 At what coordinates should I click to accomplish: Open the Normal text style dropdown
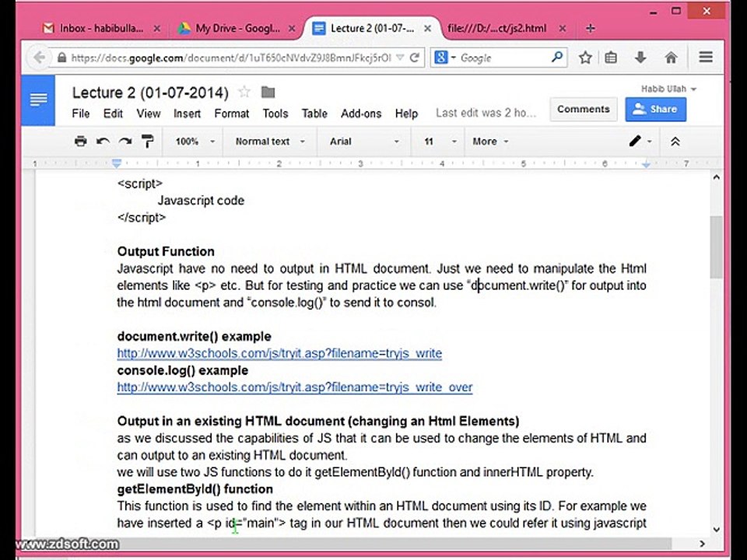pos(270,142)
